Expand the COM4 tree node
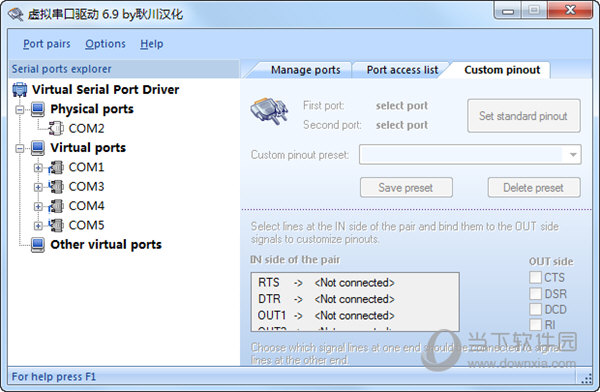 38,206
